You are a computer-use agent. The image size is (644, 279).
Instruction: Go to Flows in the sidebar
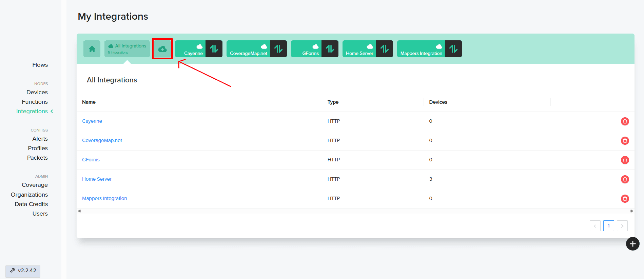40,65
